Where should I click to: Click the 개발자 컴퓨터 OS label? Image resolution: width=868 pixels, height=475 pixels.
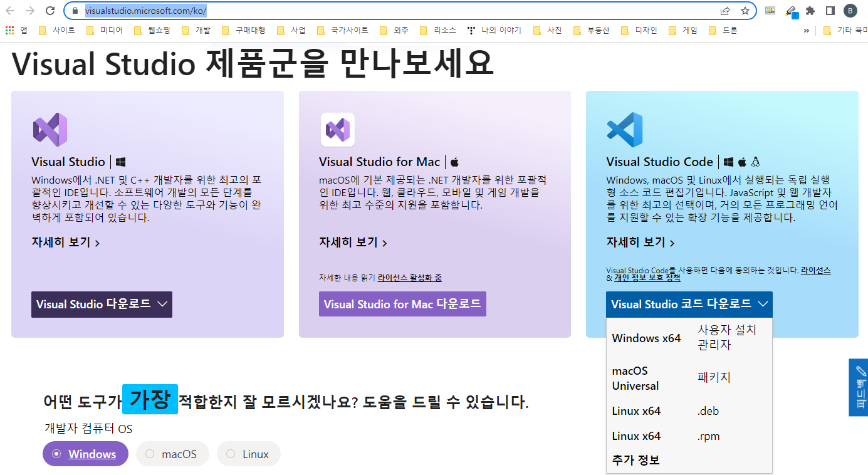(x=88, y=429)
